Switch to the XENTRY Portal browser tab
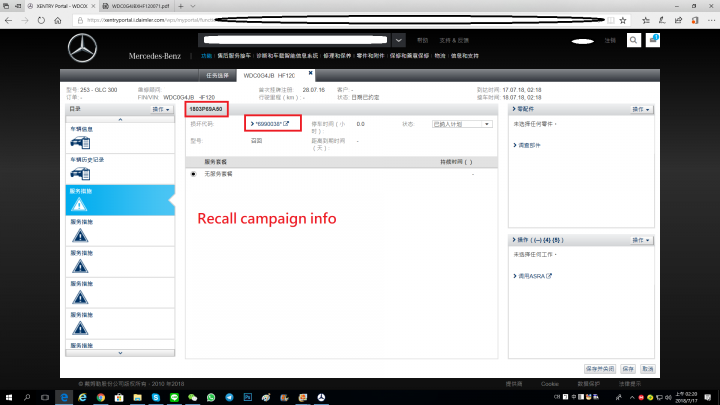Viewport: 720px width, 405px height. tap(61, 6)
